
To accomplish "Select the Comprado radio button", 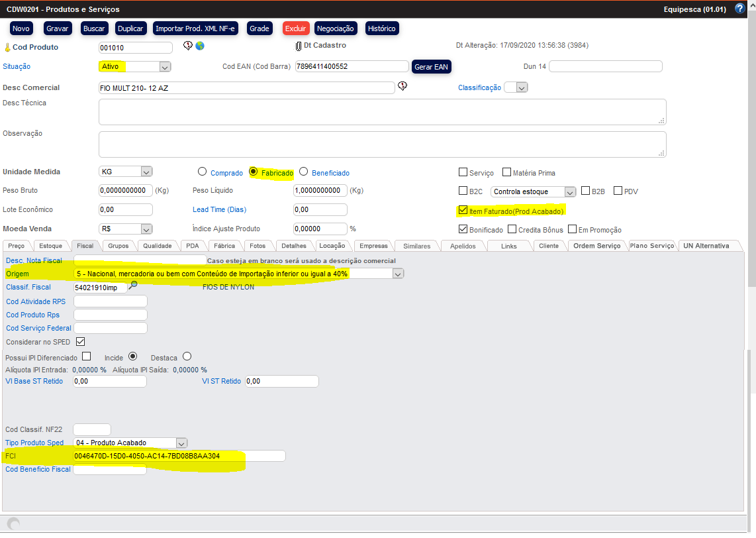I will [x=202, y=172].
